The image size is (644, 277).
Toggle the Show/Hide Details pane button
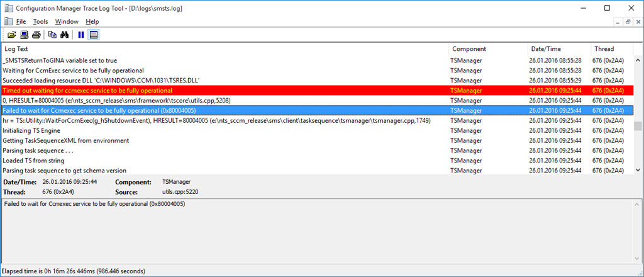93,35
